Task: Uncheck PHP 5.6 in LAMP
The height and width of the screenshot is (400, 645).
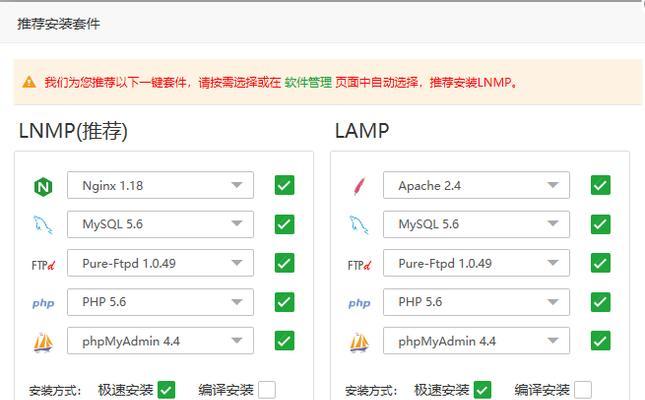Action: (x=601, y=302)
